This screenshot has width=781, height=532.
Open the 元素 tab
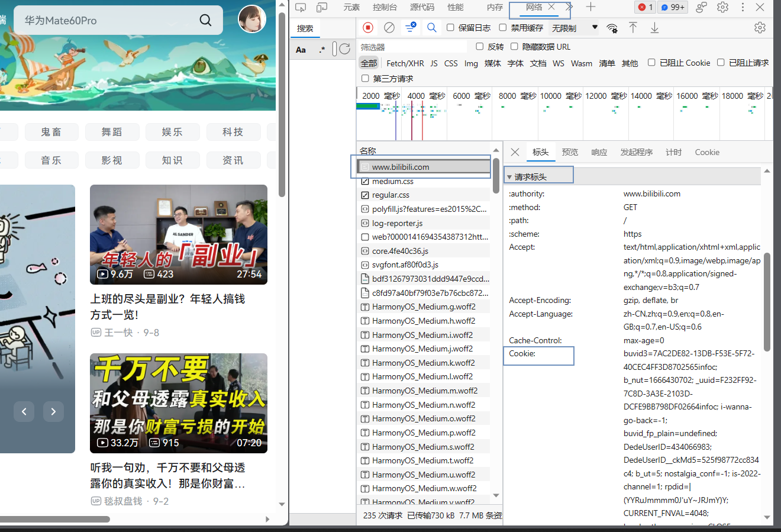coord(351,7)
